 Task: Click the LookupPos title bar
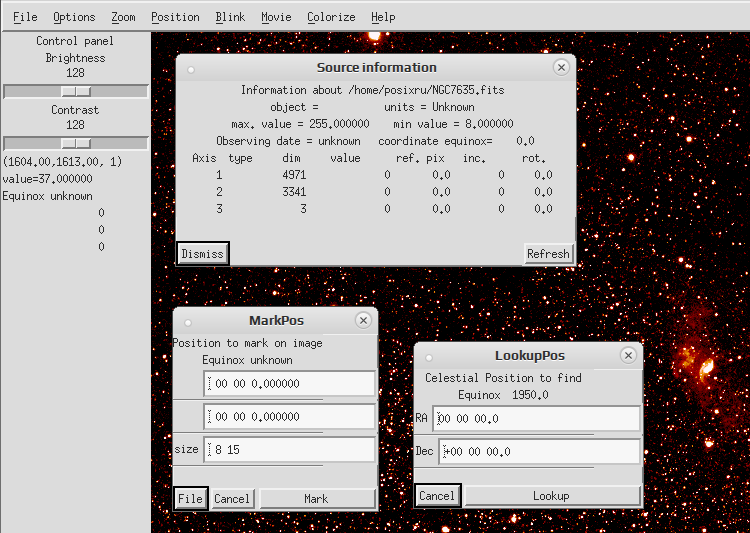[530, 355]
